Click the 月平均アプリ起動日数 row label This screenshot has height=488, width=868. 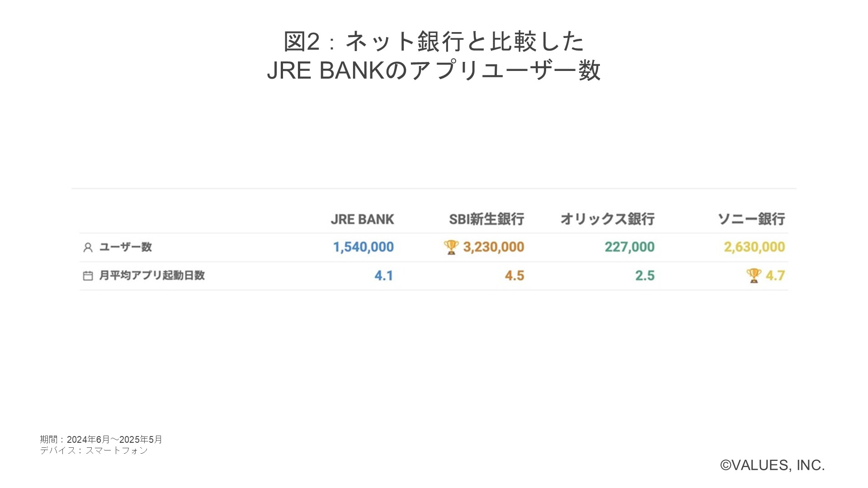[x=152, y=275]
